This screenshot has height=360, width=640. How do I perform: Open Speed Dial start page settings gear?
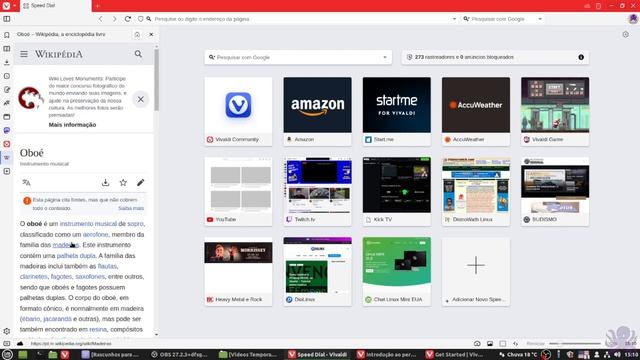[625, 35]
